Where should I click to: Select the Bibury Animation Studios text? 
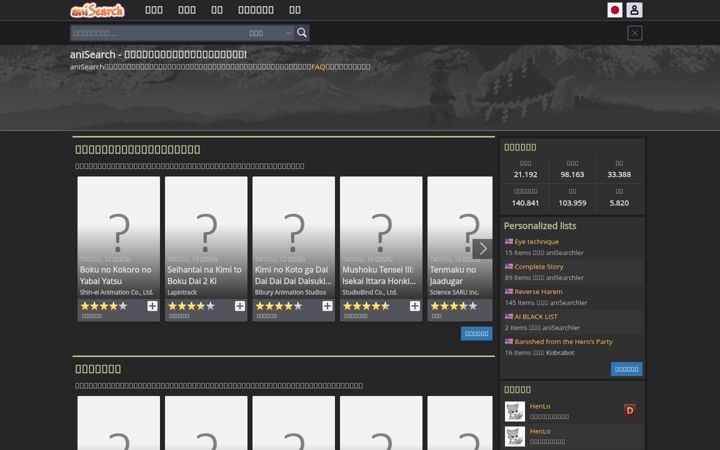point(291,292)
